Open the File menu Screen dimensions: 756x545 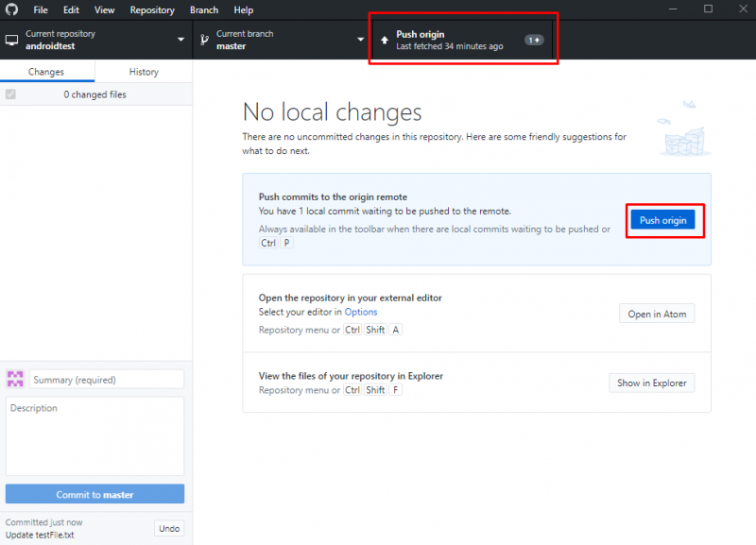[41, 9]
